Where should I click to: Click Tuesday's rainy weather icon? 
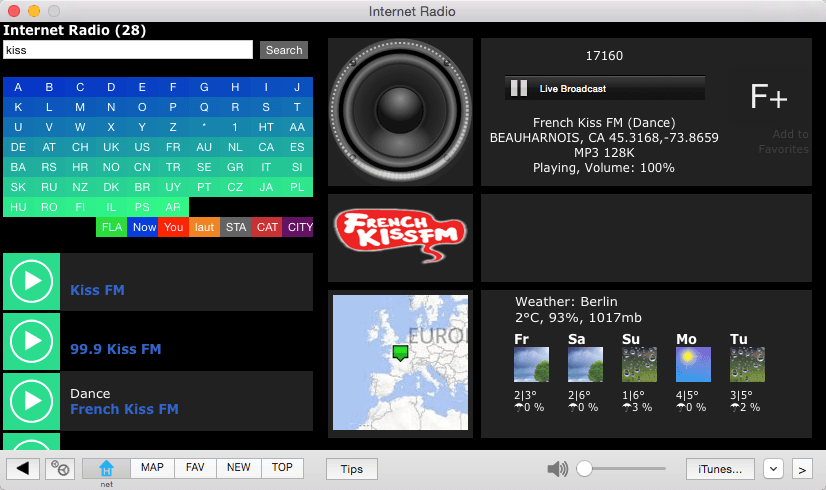tap(748, 364)
